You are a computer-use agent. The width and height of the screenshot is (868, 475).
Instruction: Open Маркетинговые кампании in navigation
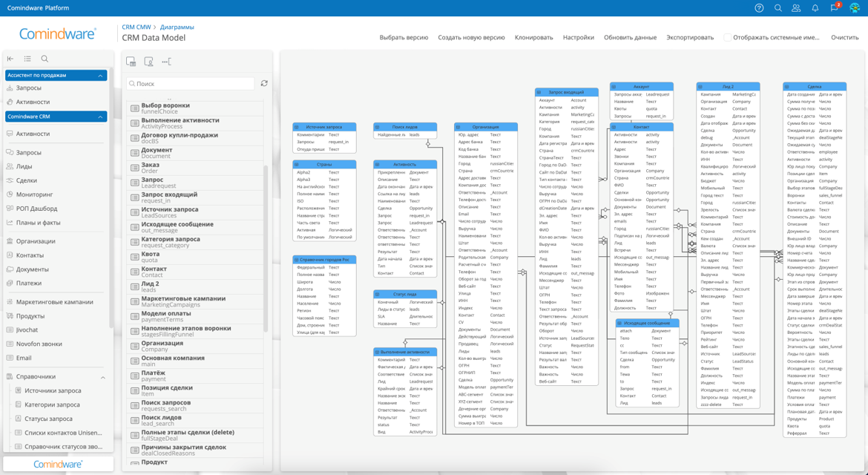[x=55, y=302]
